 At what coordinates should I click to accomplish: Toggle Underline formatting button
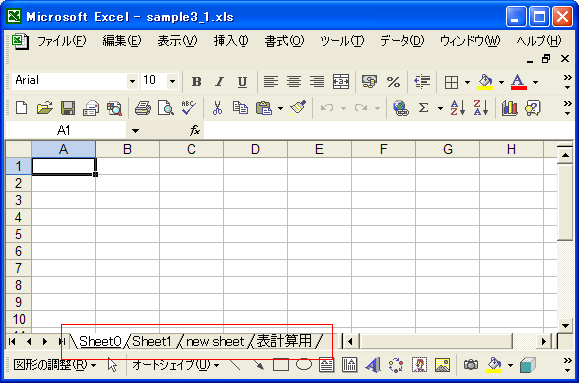[x=242, y=82]
